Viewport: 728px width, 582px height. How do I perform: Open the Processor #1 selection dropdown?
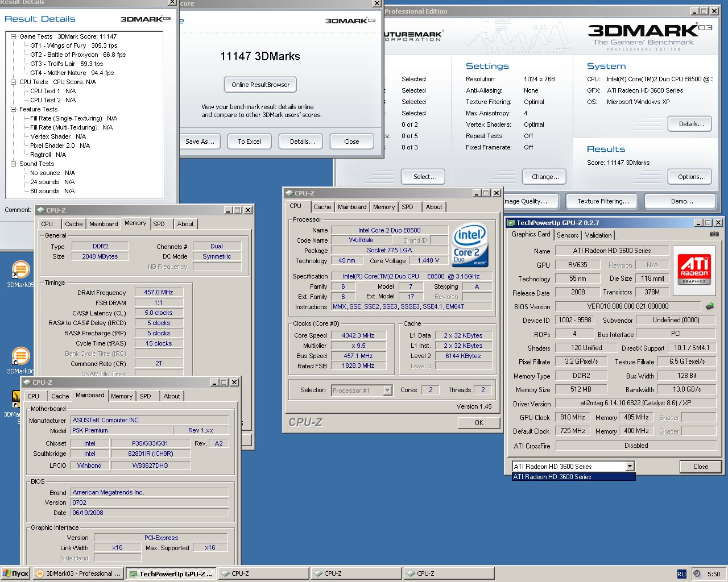coord(387,390)
